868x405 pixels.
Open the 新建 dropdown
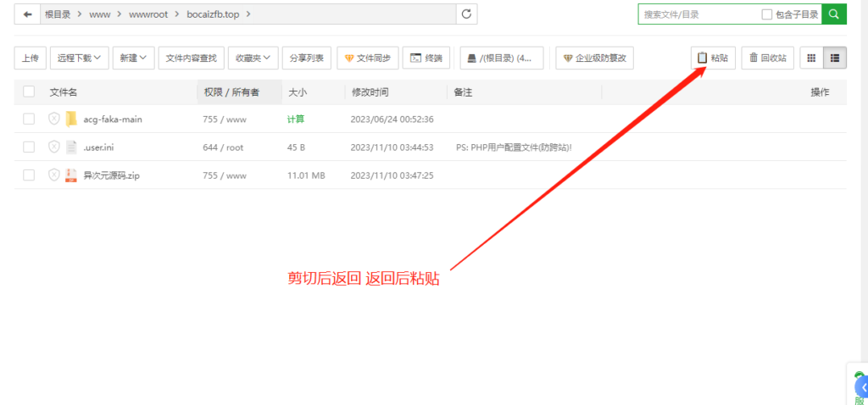[x=133, y=58]
